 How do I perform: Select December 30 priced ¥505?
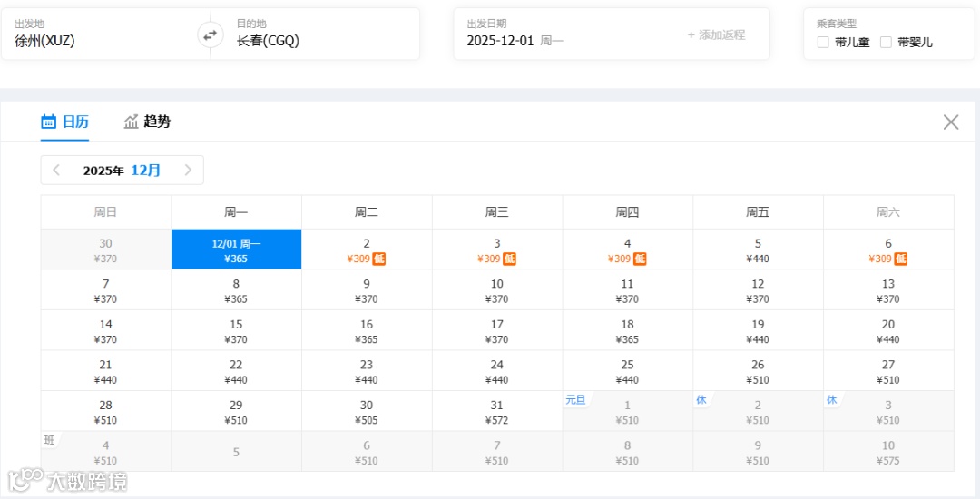367,412
